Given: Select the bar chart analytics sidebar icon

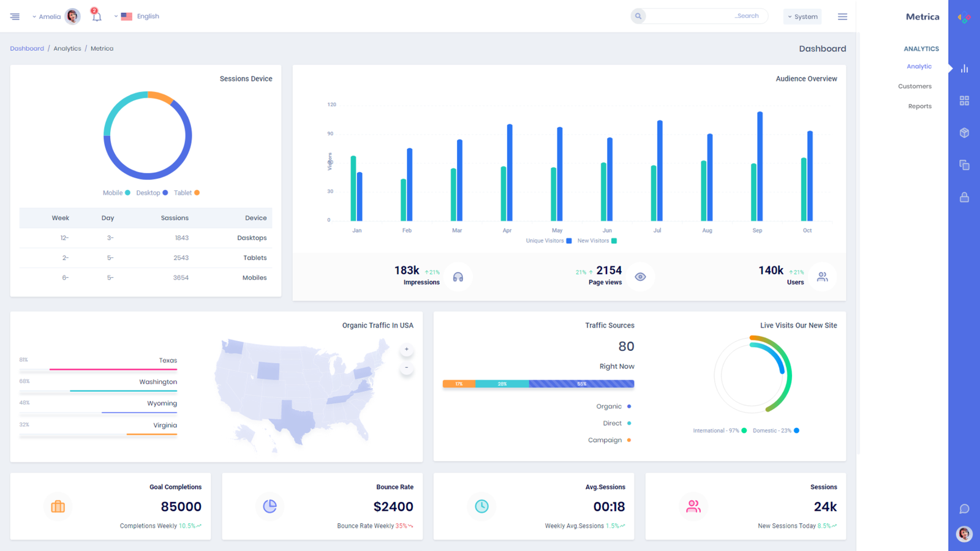Looking at the screenshot, I should pos(964,69).
